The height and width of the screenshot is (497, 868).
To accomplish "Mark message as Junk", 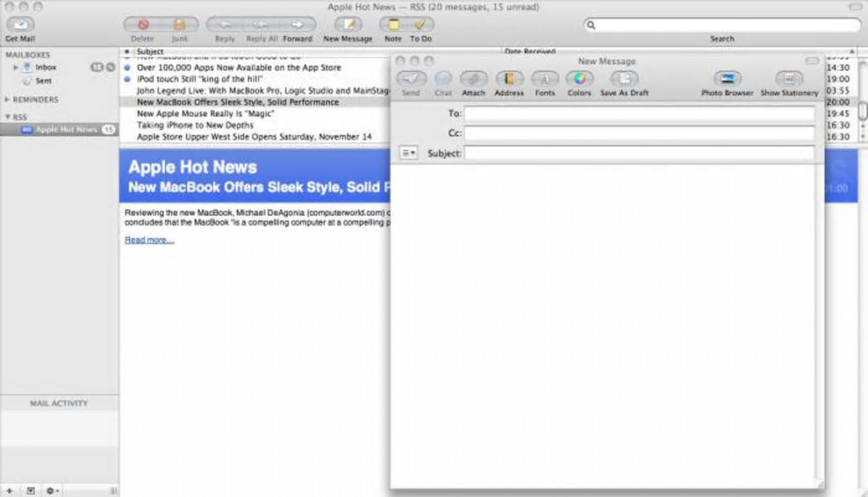I will tap(180, 25).
